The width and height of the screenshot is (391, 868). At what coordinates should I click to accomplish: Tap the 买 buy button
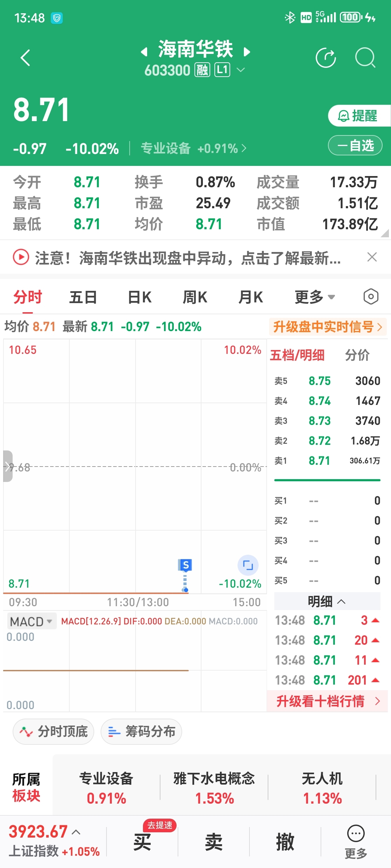(142, 842)
